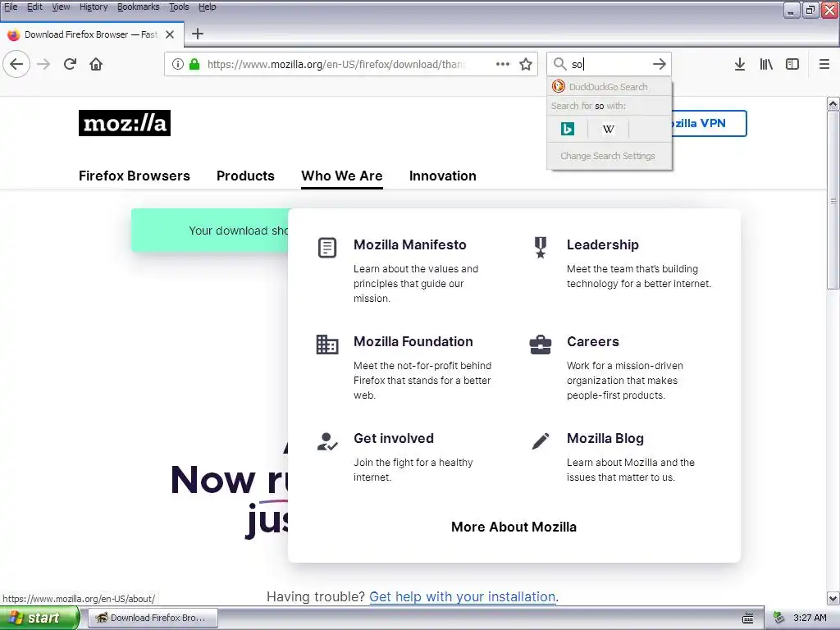The height and width of the screenshot is (630, 840).
Task: Search with the Wikipedia engine icon
Action: click(x=608, y=129)
